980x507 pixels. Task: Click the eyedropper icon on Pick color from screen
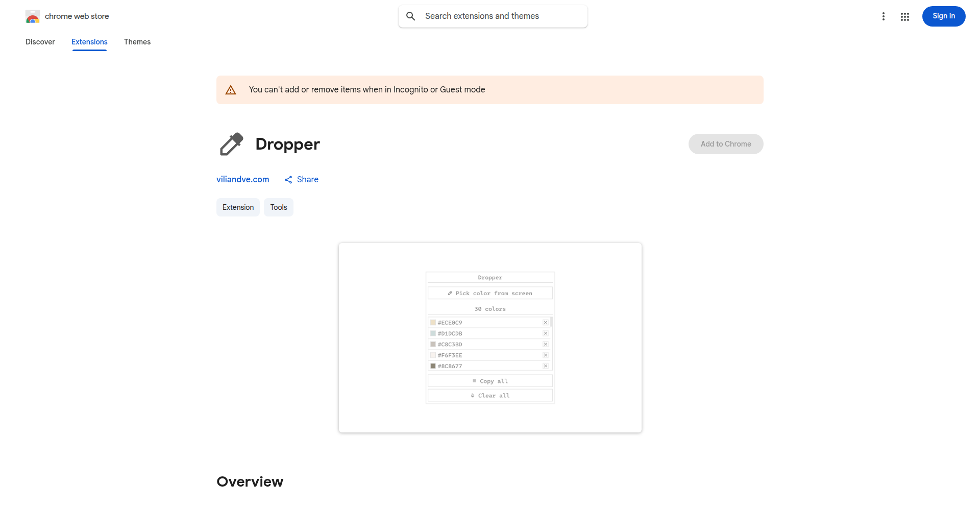tap(450, 293)
